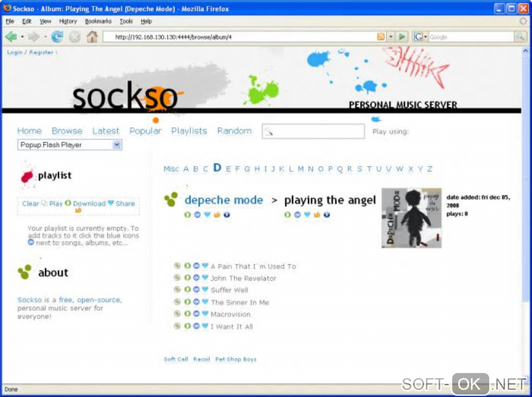The height and width of the screenshot is (397, 532).
Task: Play the track Macrovision
Action: pyautogui.click(x=187, y=314)
